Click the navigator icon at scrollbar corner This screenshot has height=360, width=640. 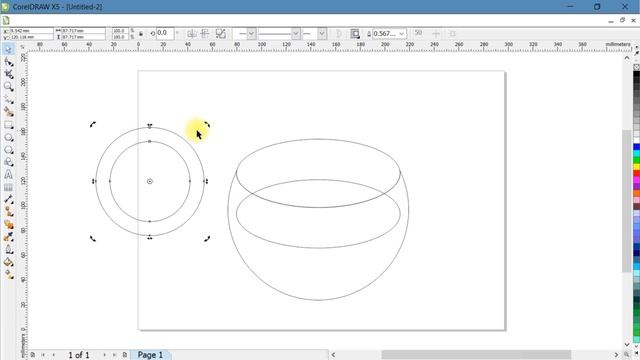point(627,355)
